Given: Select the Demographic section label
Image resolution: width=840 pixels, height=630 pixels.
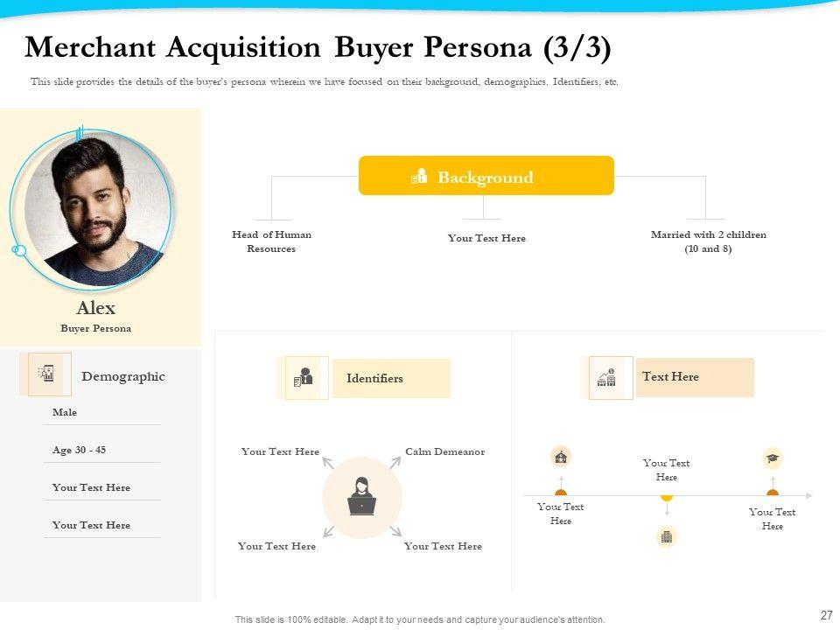Looking at the screenshot, I should pyautogui.click(x=122, y=376).
